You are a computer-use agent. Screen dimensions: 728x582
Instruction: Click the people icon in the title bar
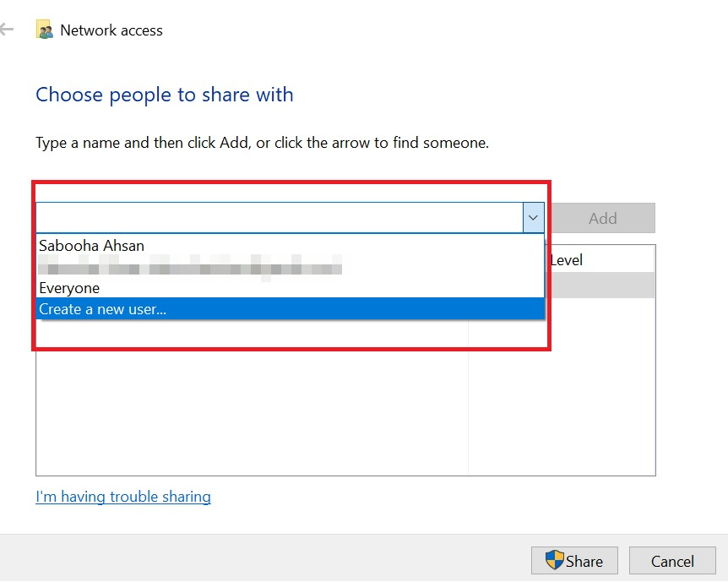pyautogui.click(x=45, y=29)
